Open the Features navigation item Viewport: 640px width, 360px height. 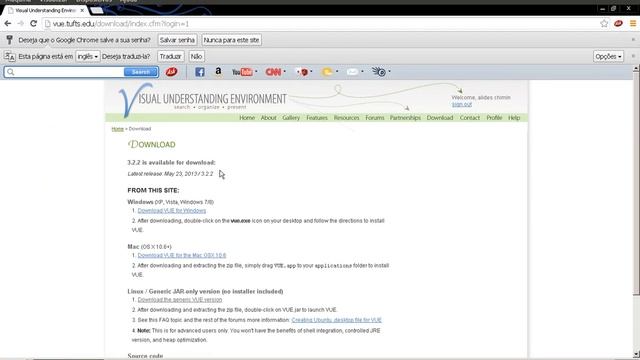click(317, 118)
